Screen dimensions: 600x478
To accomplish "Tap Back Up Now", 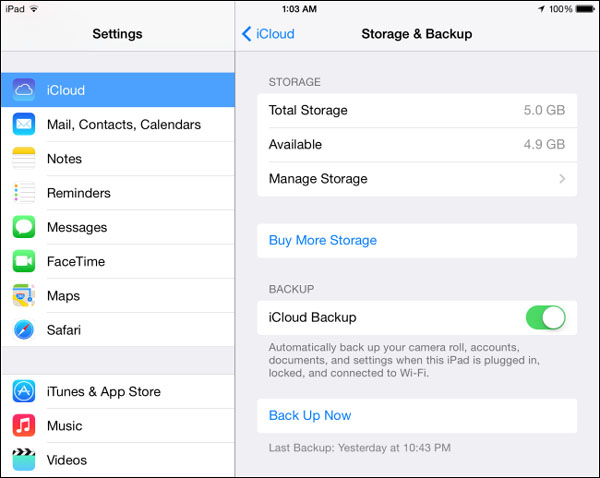I will (x=417, y=416).
